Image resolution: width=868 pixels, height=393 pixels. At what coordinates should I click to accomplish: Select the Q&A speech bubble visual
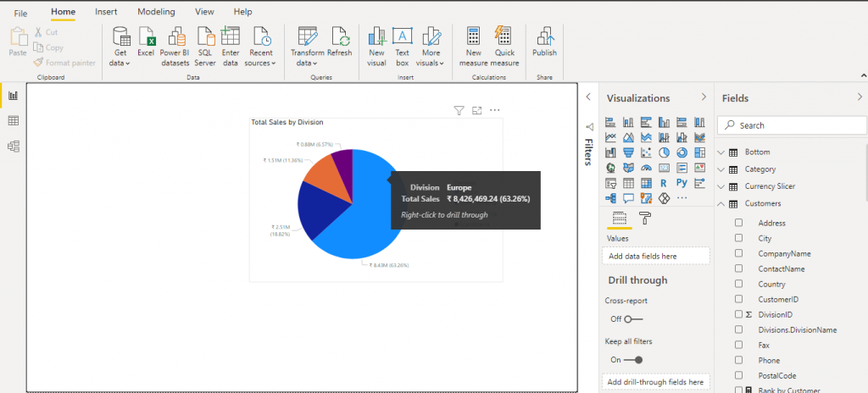click(628, 197)
